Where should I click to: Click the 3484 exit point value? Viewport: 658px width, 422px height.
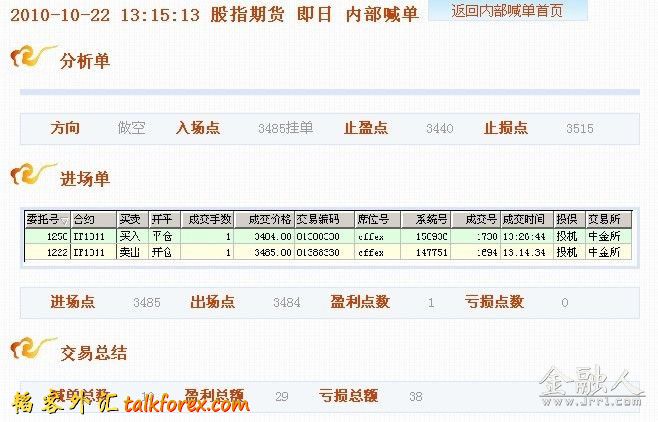[x=287, y=302]
